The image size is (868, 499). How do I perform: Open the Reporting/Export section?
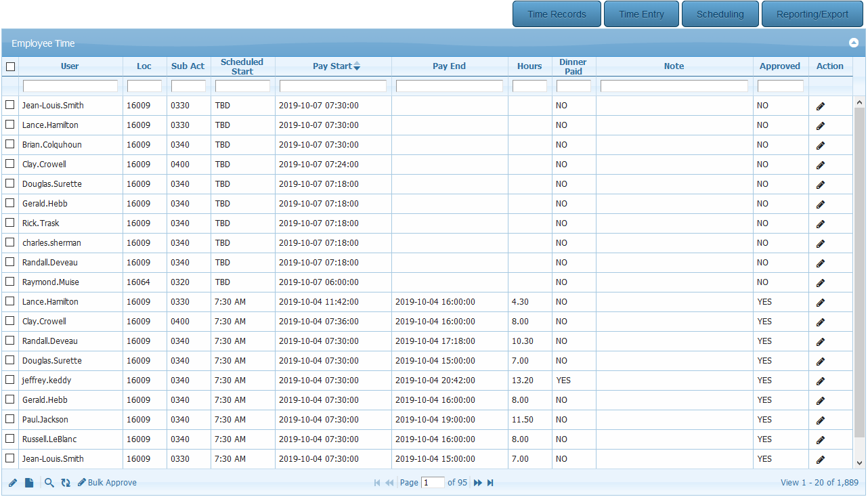point(812,14)
